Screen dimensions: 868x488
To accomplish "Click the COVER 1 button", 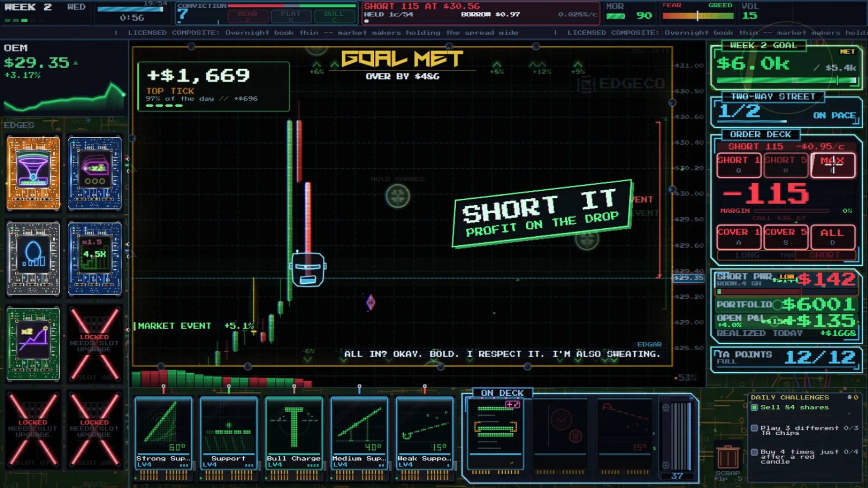I will [x=739, y=237].
